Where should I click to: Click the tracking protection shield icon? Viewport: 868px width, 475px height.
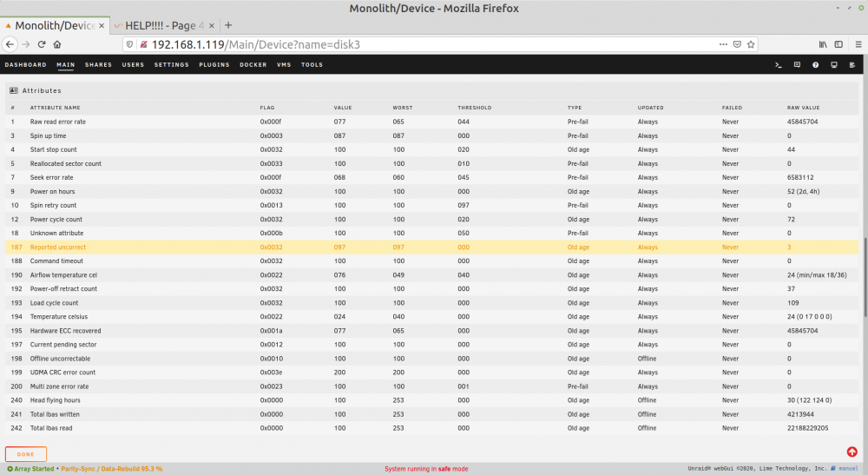coord(129,44)
